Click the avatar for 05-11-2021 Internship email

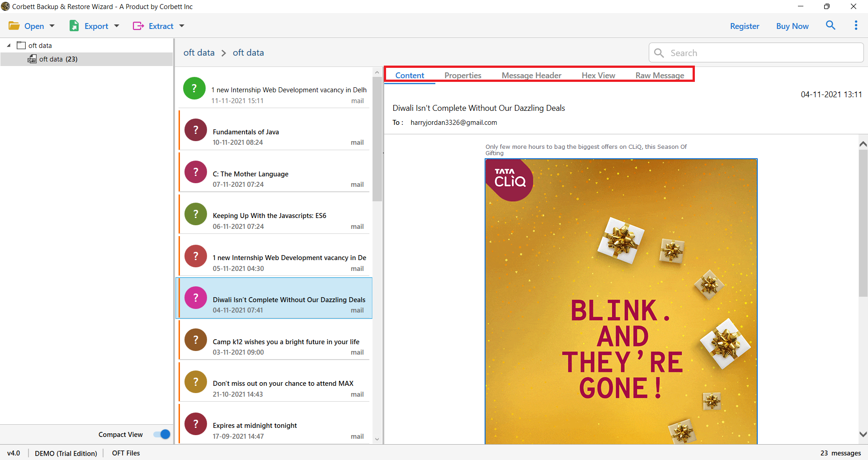click(x=196, y=256)
